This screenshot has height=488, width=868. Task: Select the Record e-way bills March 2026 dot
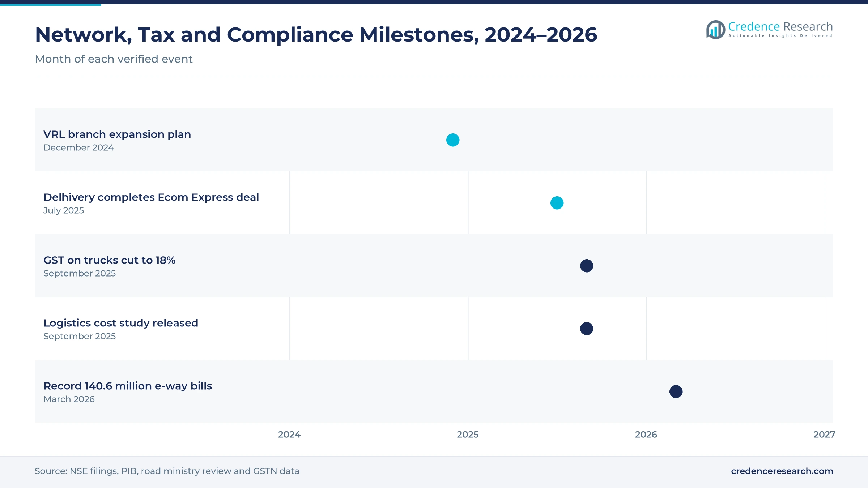click(676, 391)
